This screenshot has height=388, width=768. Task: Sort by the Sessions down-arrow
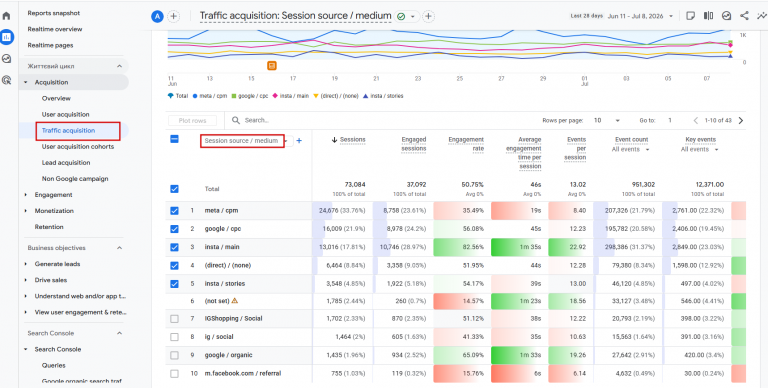[335, 140]
